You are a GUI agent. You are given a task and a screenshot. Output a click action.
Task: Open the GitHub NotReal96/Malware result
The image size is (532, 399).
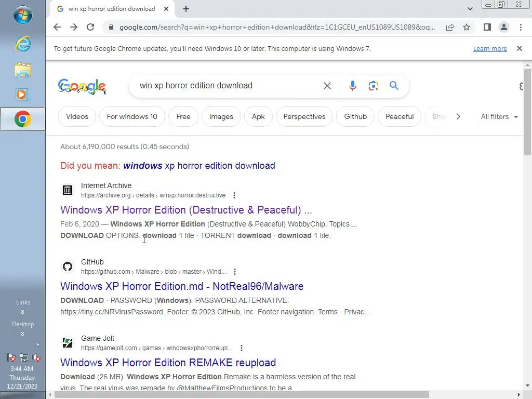click(x=182, y=286)
